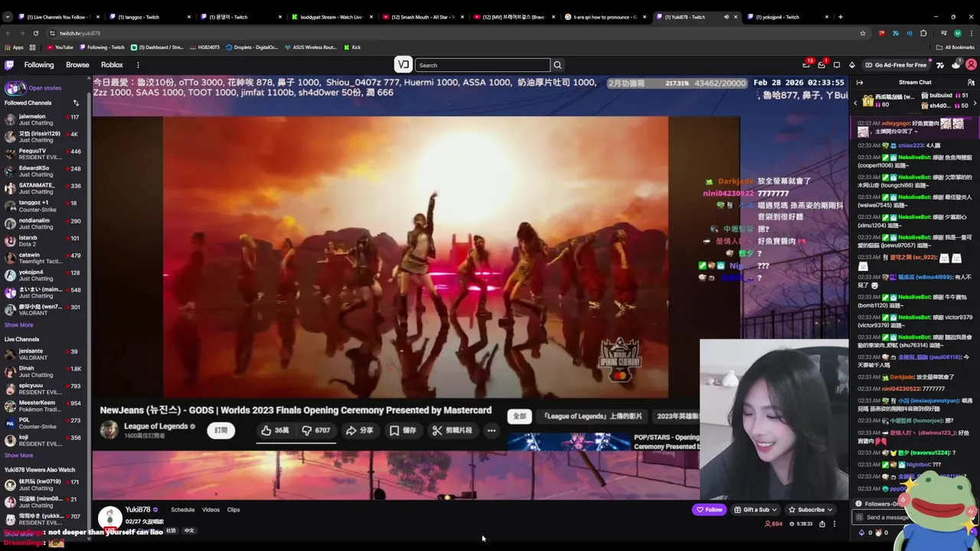Click the YouTube clip 剪輯片段 scissors button
Screen dimensions: 980x551
click(452, 430)
